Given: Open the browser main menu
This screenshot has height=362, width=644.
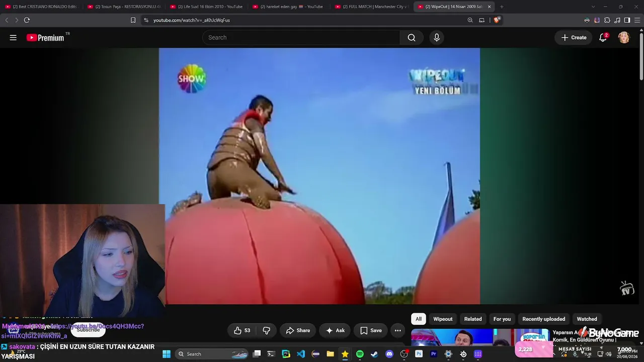Looking at the screenshot, I should point(637,20).
